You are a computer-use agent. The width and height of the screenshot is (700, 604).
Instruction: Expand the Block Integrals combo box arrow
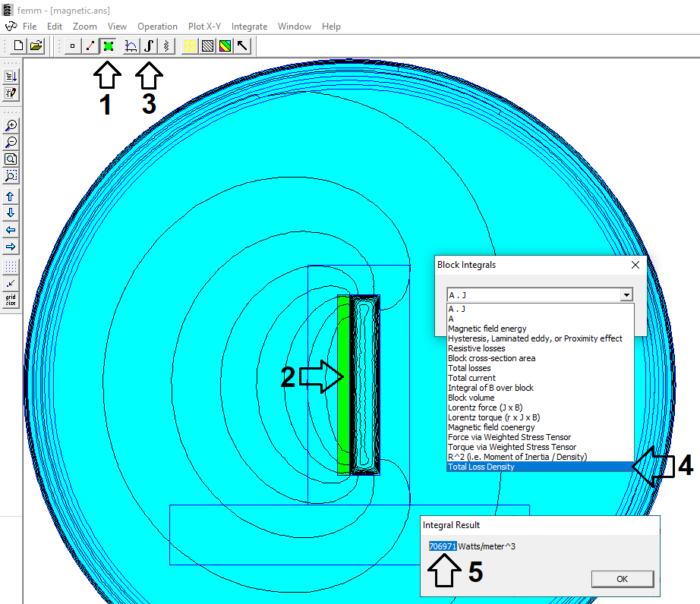[626, 295]
